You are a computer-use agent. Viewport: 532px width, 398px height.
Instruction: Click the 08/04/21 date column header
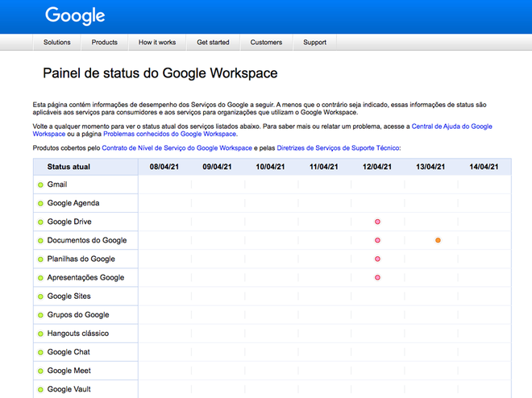tap(164, 167)
